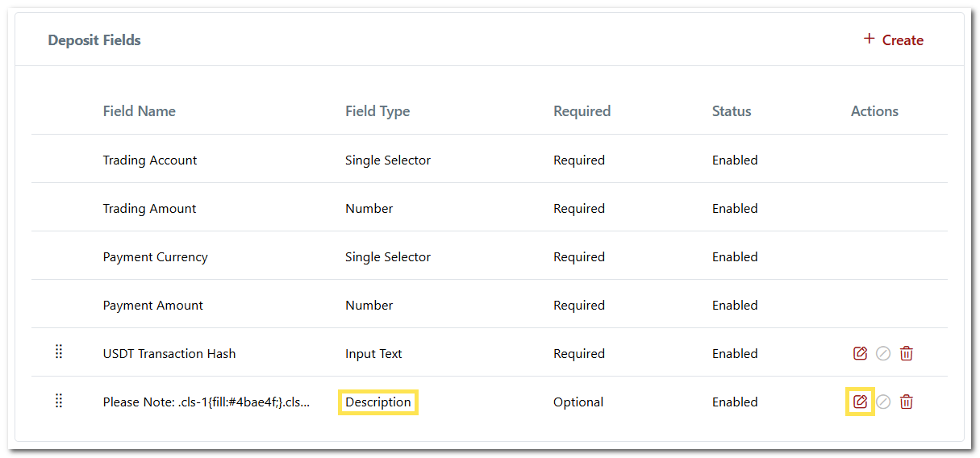
Task: Disable the USDT Transaction Hash field
Action: [883, 353]
